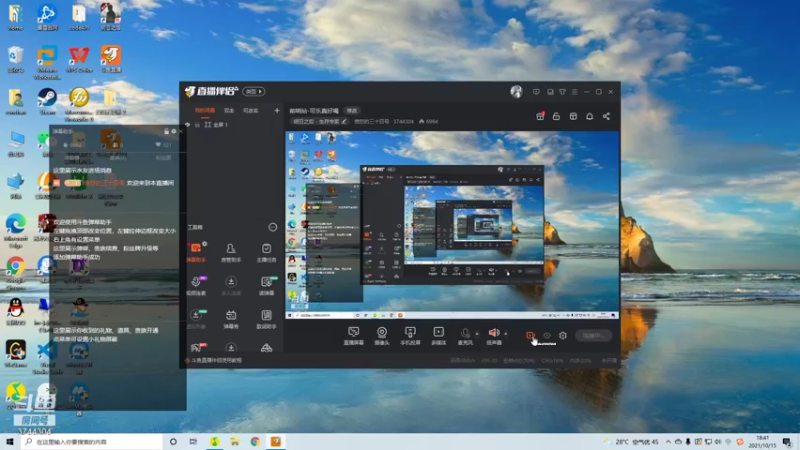The image size is (800, 450).
Task: Mute the speaker (扬声器)
Action: coord(494,336)
